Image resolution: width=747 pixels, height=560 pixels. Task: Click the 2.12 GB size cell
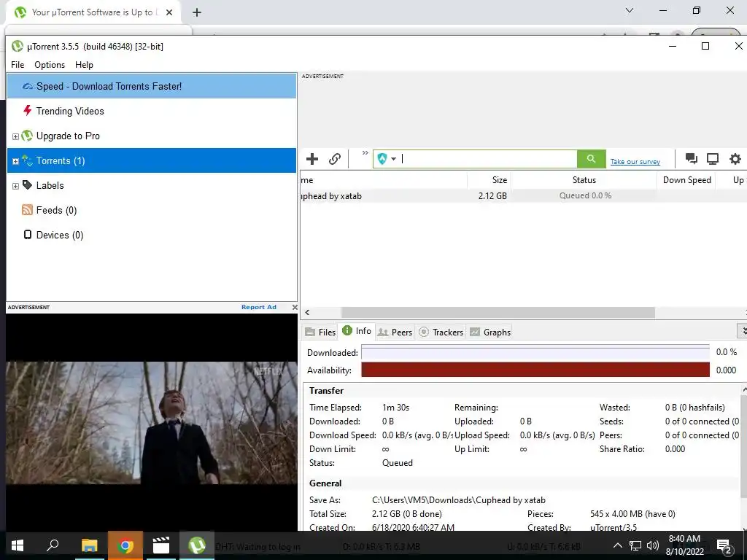point(492,195)
